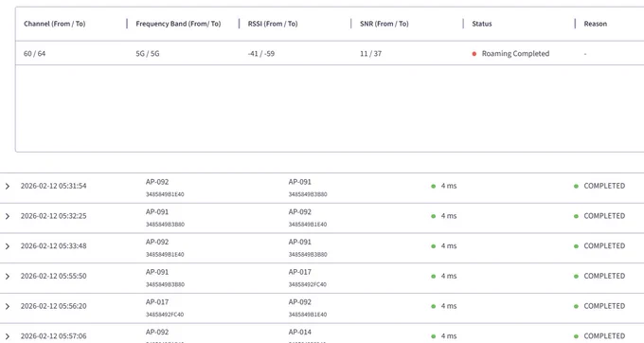Screen dimensions: 644x343
Task: Click the 4 ms latency in 05:32:25 row
Action: 449,216
